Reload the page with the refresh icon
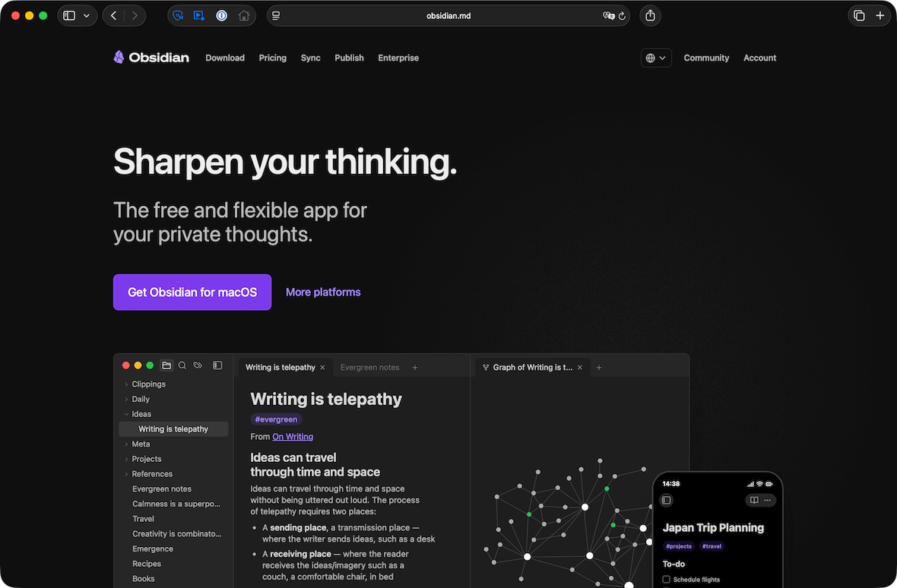Image resolution: width=897 pixels, height=588 pixels. [622, 16]
